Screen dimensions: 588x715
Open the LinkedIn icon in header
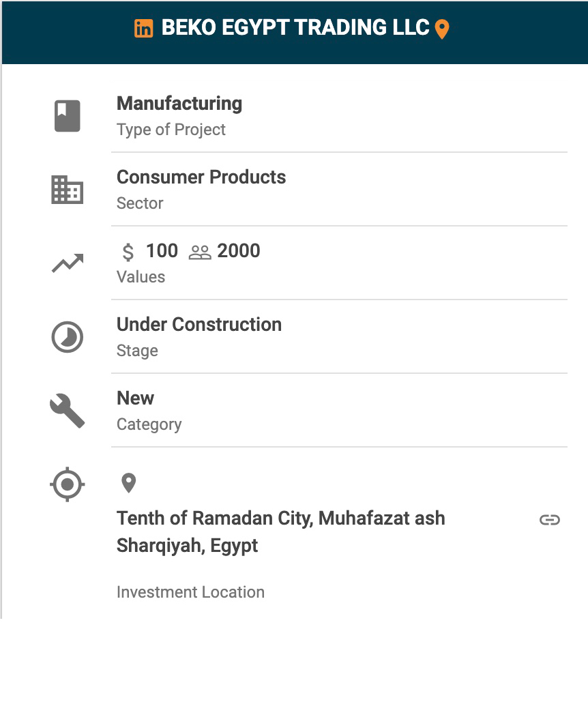coord(143,29)
